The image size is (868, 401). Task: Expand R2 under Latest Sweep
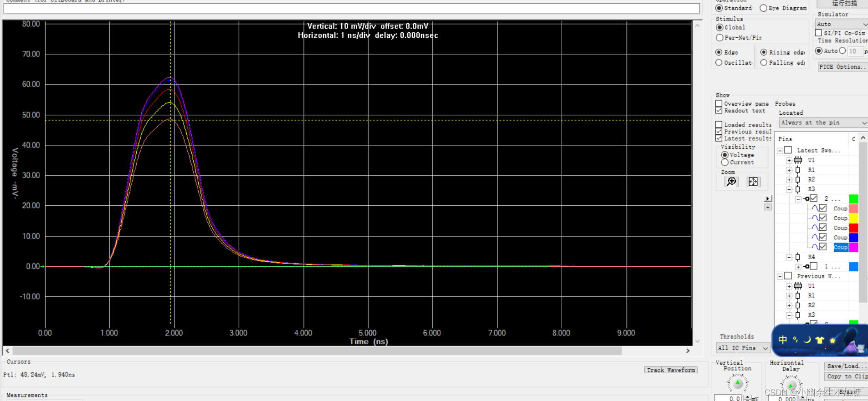[x=789, y=179]
